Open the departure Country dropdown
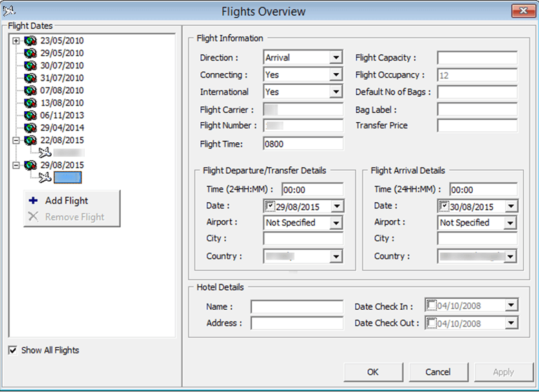The image size is (539, 392). [336, 257]
